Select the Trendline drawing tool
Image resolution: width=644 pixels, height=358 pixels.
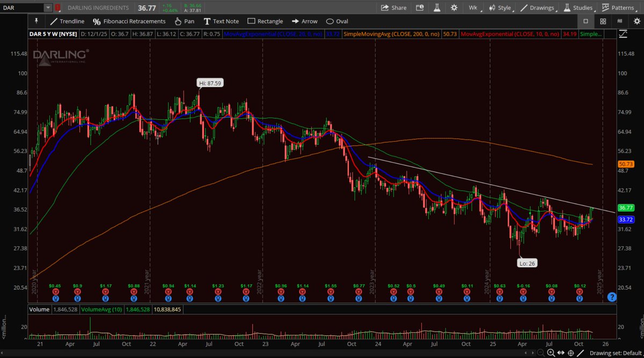[67, 21]
